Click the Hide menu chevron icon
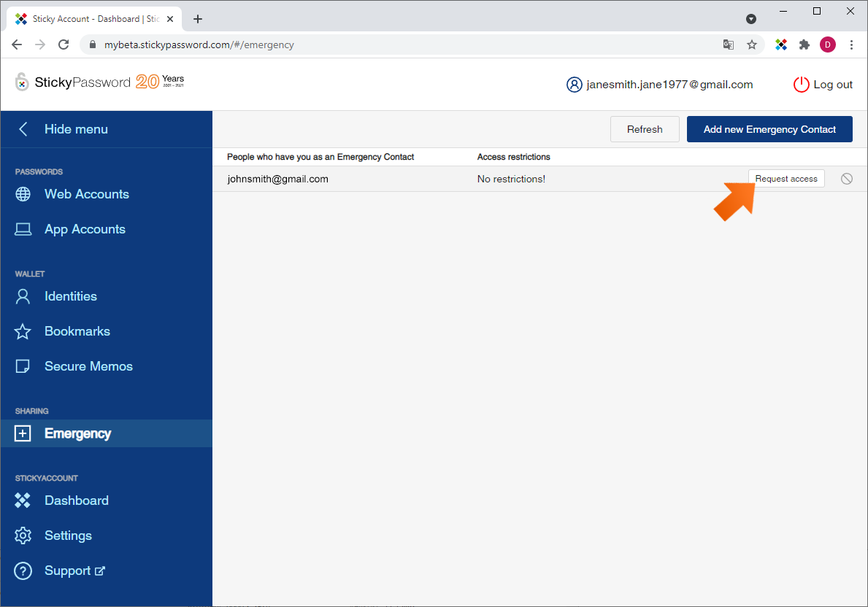This screenshot has width=868, height=607. coord(23,129)
